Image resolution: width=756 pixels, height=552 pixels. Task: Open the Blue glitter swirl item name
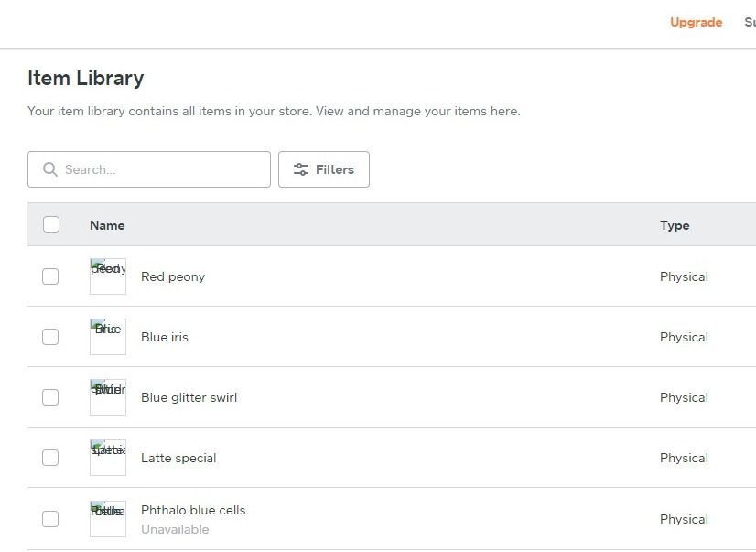pyautogui.click(x=189, y=397)
